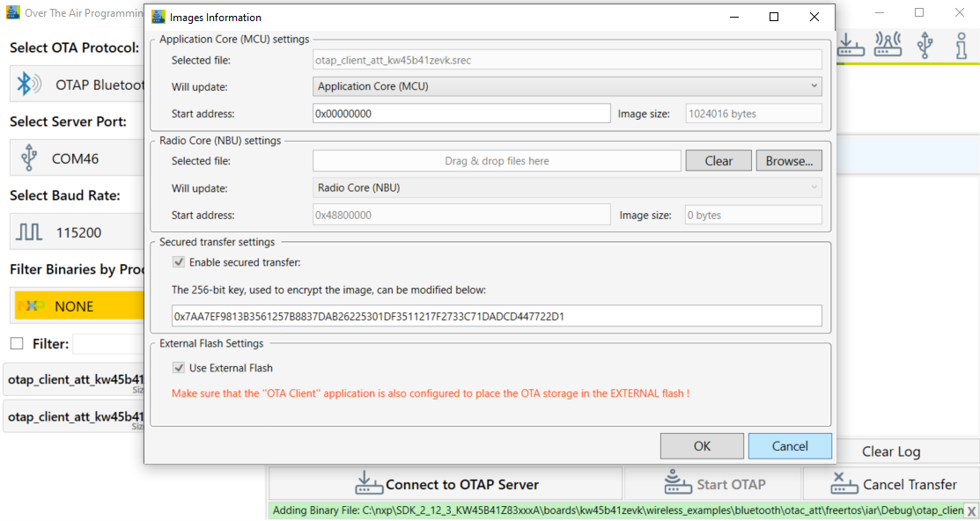Disable the Enable secured transfer checkbox
The image size is (980, 521).
pyautogui.click(x=179, y=261)
